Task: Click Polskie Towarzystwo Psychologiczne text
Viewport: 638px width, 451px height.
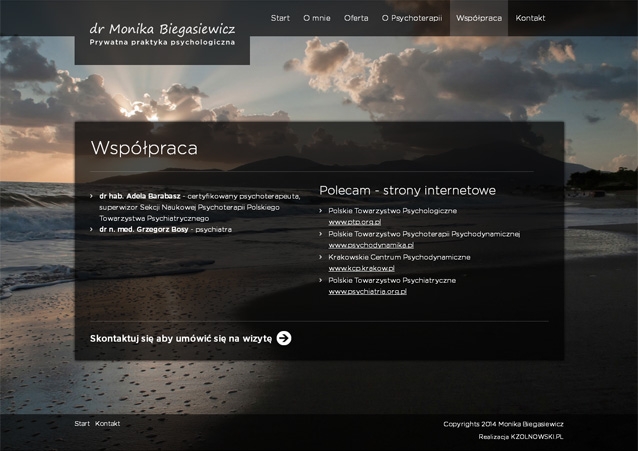Action: click(393, 211)
